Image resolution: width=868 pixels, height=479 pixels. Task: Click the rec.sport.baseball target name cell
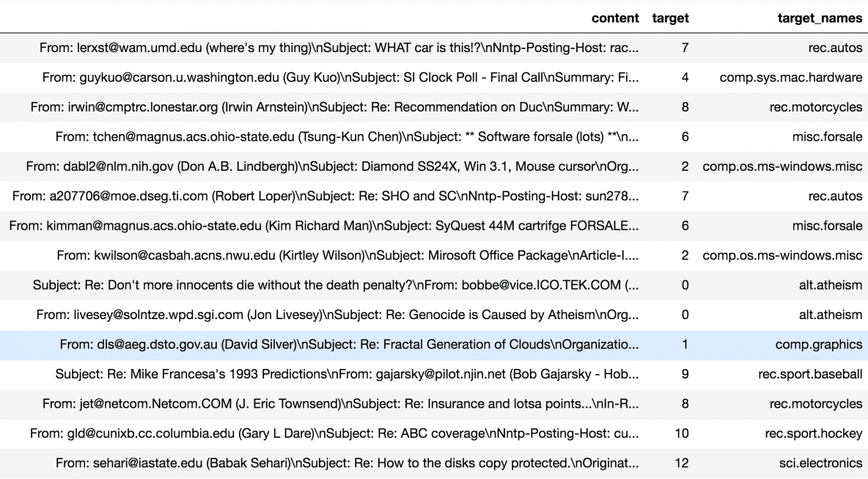(810, 374)
